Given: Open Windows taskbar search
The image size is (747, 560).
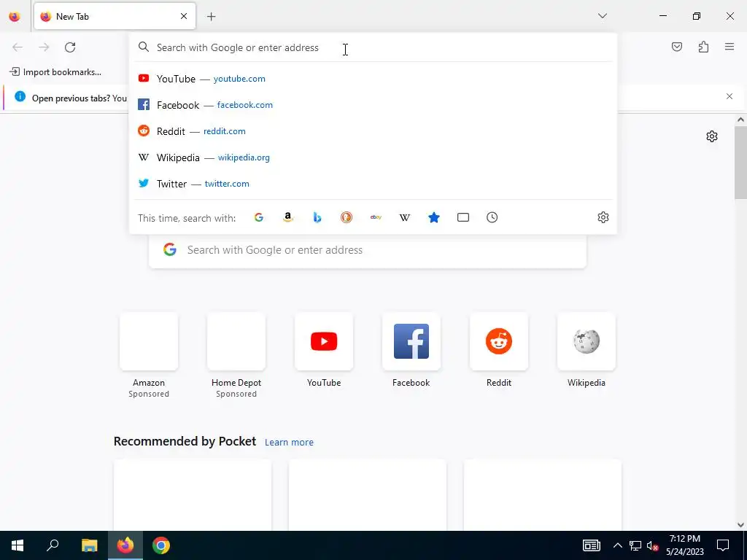Looking at the screenshot, I should (x=53, y=545).
